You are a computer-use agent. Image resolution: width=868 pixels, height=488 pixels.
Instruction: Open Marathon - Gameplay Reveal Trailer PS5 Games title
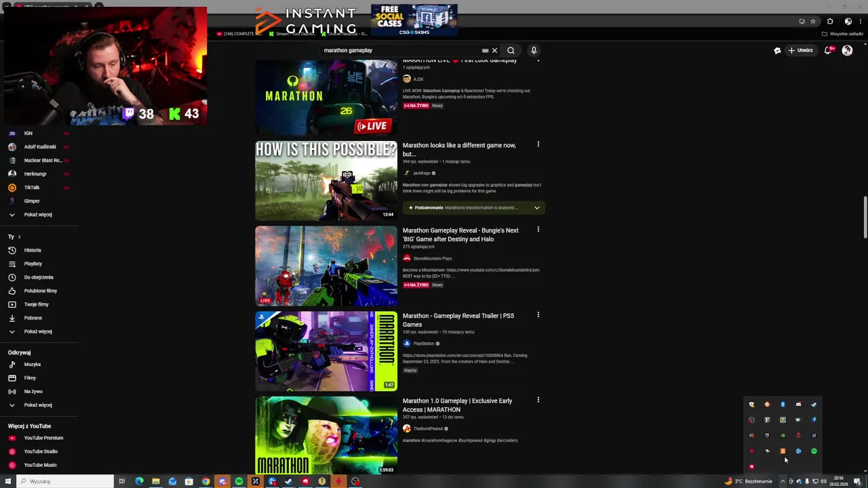(458, 320)
